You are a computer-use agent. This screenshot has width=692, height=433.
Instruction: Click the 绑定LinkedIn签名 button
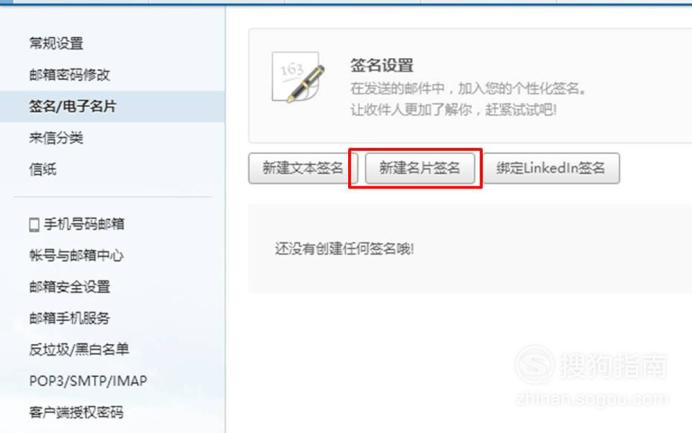(x=552, y=168)
